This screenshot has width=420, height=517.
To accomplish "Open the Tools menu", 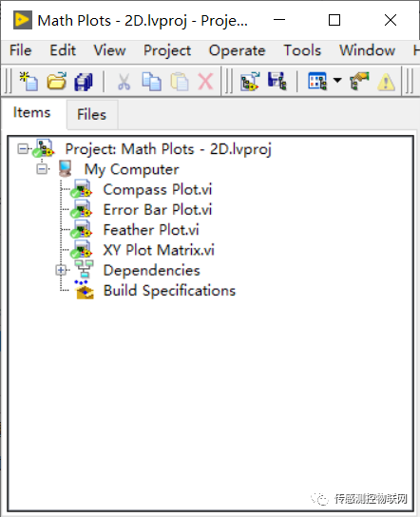I will [302, 50].
